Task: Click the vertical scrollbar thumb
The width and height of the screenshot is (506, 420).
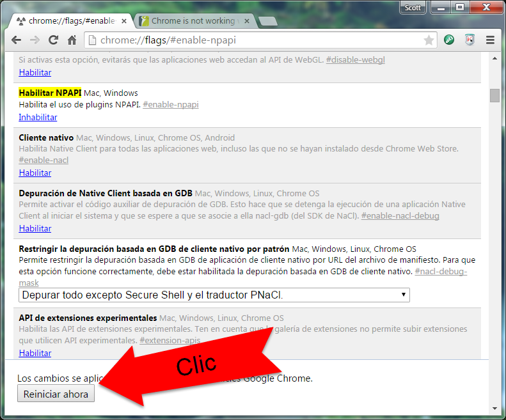Action: 494,95
